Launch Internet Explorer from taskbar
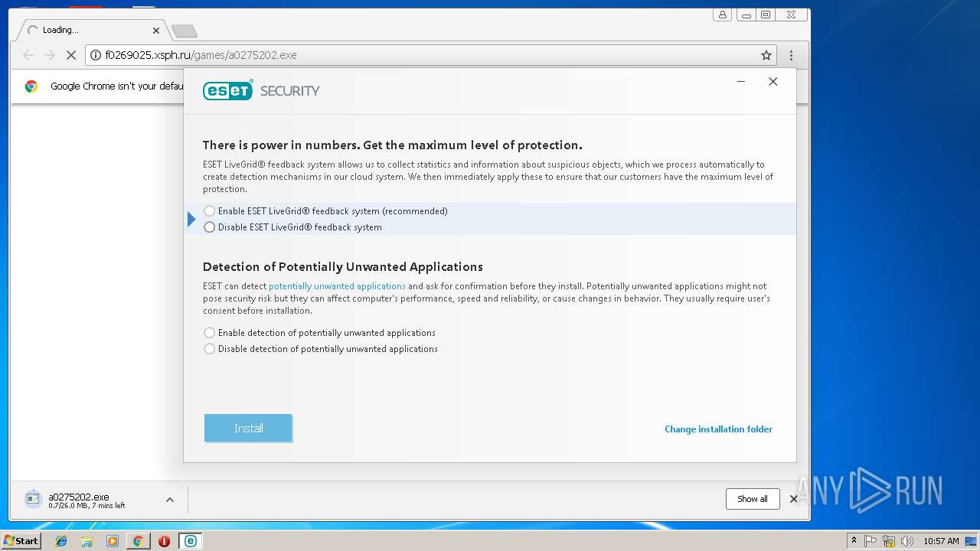 pos(61,541)
